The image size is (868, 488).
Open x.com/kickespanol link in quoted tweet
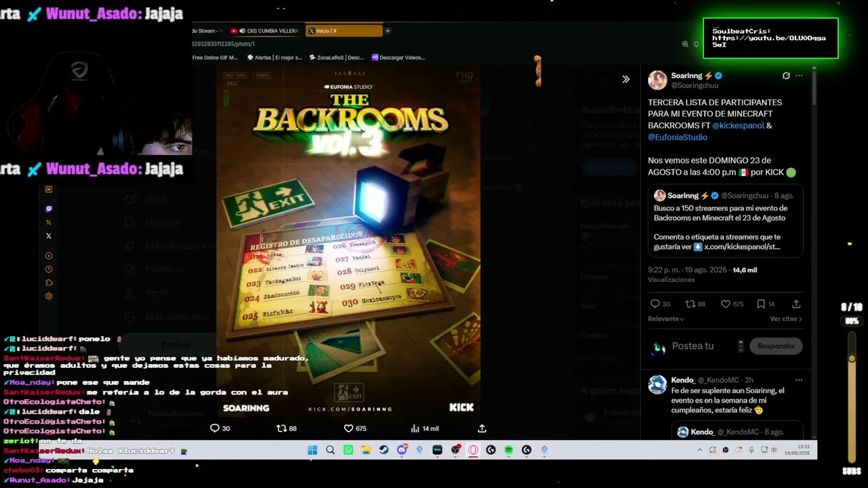click(x=742, y=247)
